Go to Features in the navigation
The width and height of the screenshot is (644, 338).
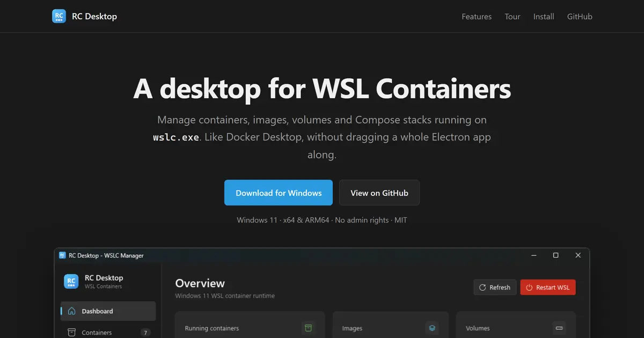(477, 17)
